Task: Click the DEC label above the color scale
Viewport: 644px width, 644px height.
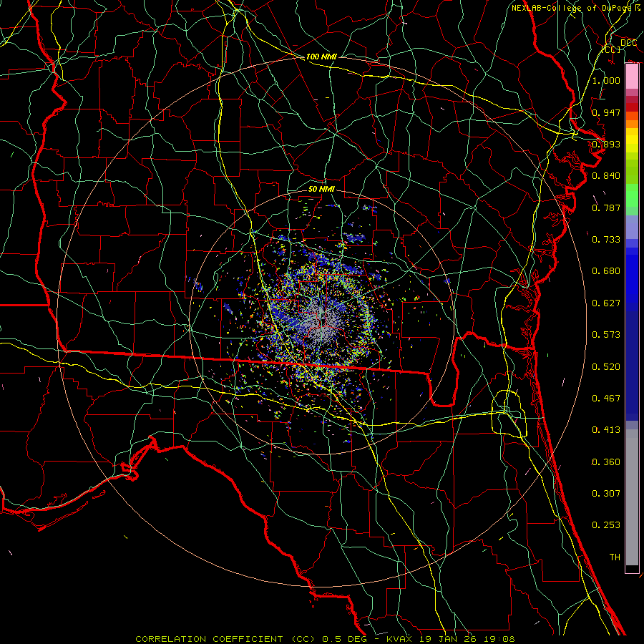Action: point(628,43)
